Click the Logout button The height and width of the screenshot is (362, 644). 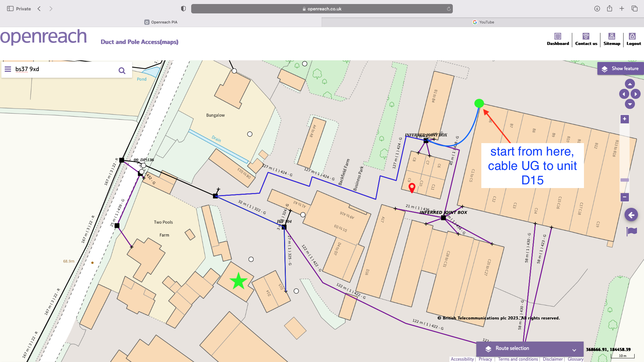click(x=633, y=39)
